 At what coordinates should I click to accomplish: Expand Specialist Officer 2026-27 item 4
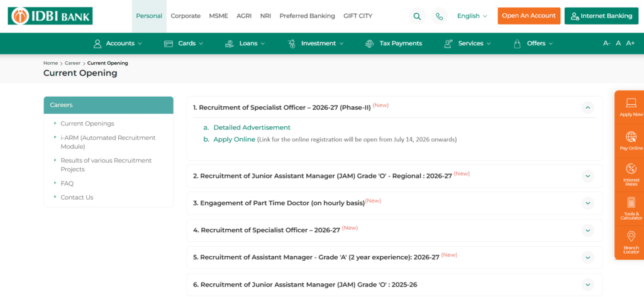click(x=588, y=230)
